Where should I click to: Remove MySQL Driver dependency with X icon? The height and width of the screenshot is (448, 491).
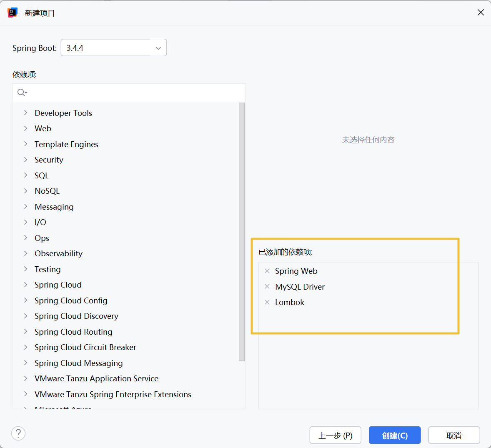pos(267,286)
